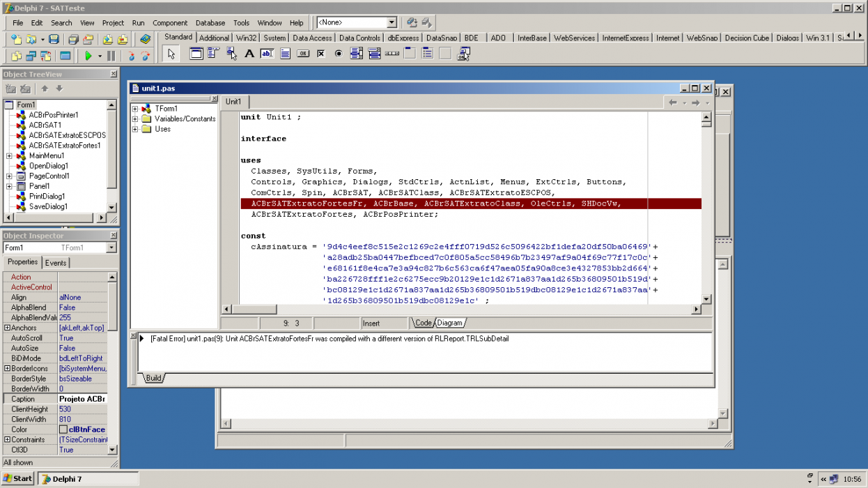Click the Pause program icon
The height and width of the screenshot is (488, 868).
click(x=111, y=56)
